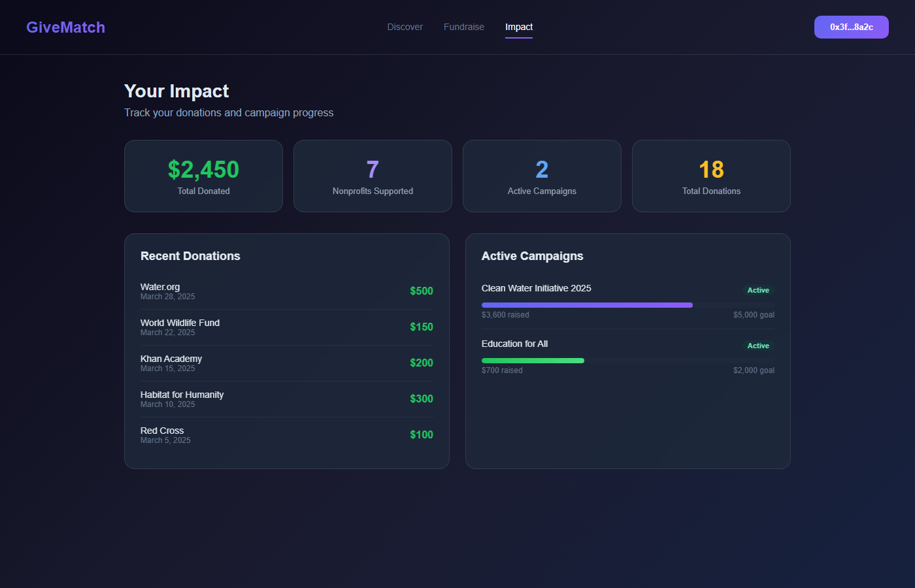Click the Clean Water Initiative 2025 campaign title

(536, 287)
